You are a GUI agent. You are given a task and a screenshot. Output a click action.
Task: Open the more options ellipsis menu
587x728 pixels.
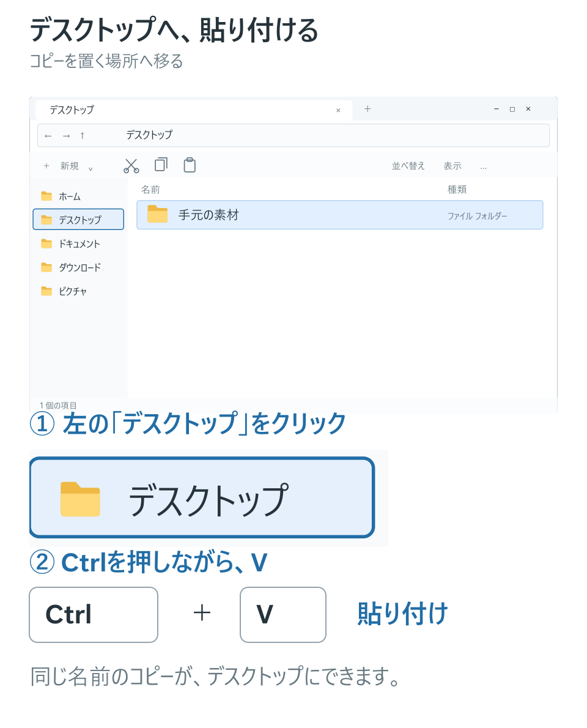[484, 167]
